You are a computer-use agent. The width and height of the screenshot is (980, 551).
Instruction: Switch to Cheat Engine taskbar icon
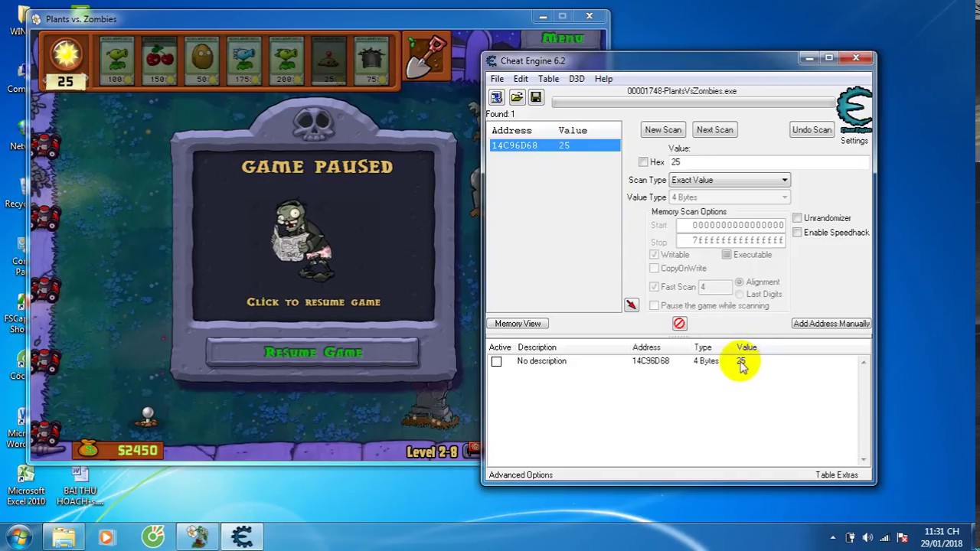pos(242,537)
